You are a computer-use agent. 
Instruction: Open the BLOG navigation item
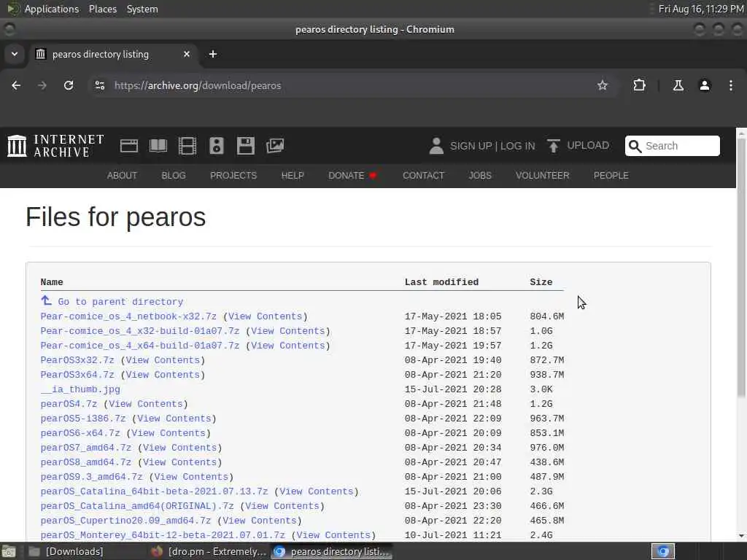(x=174, y=175)
